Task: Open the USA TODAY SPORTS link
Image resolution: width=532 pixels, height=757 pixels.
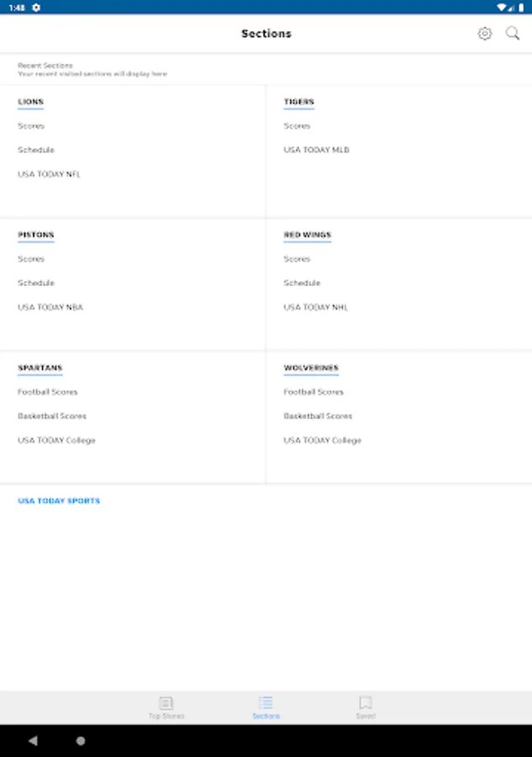Action: pos(59,501)
